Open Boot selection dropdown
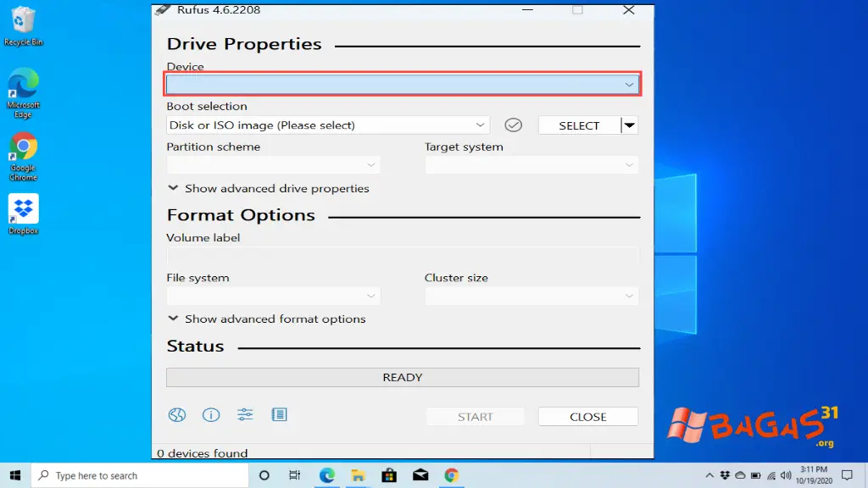 coord(328,125)
